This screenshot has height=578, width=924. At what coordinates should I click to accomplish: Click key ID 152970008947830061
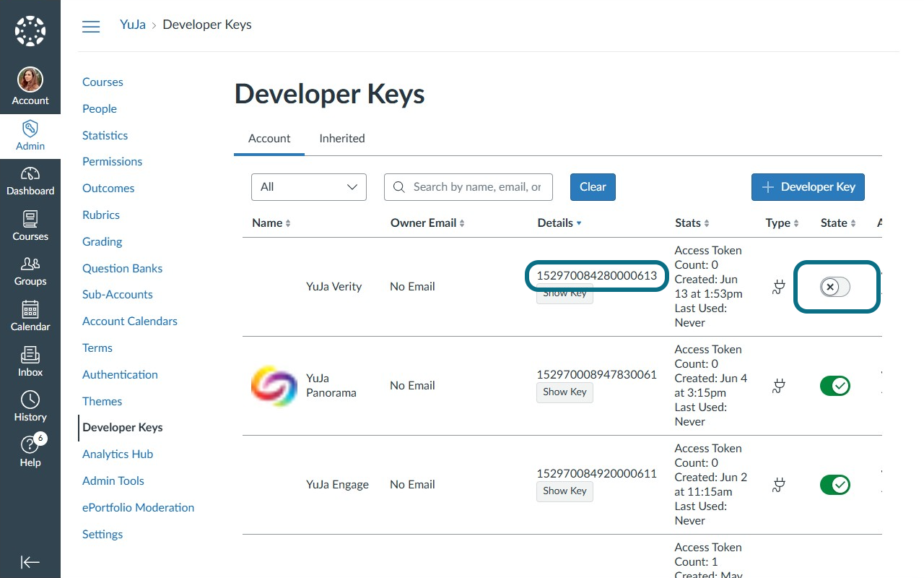click(x=597, y=375)
